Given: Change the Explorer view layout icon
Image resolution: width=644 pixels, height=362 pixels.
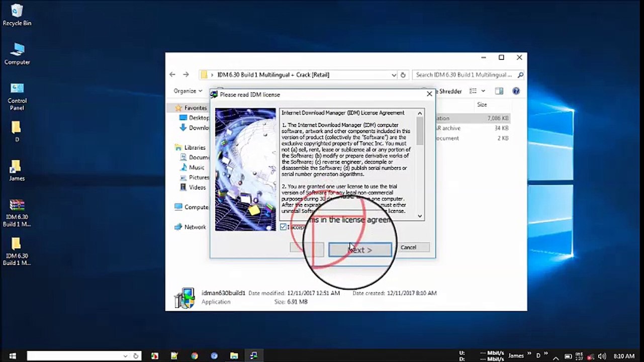Looking at the screenshot, I should [x=473, y=91].
